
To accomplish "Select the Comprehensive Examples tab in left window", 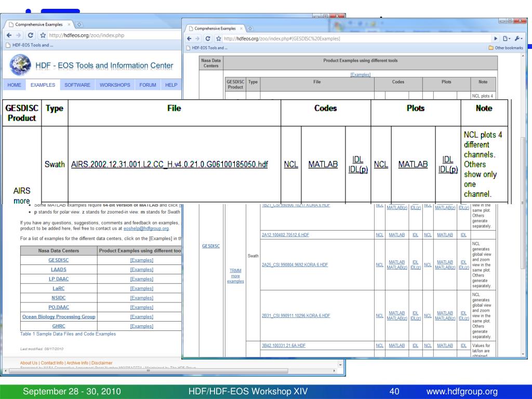I will coord(38,24).
